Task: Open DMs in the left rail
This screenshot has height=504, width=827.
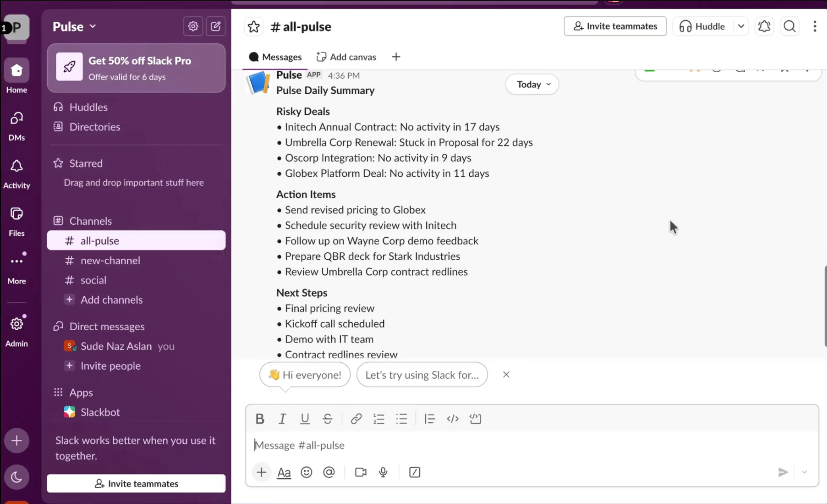Action: click(16, 126)
